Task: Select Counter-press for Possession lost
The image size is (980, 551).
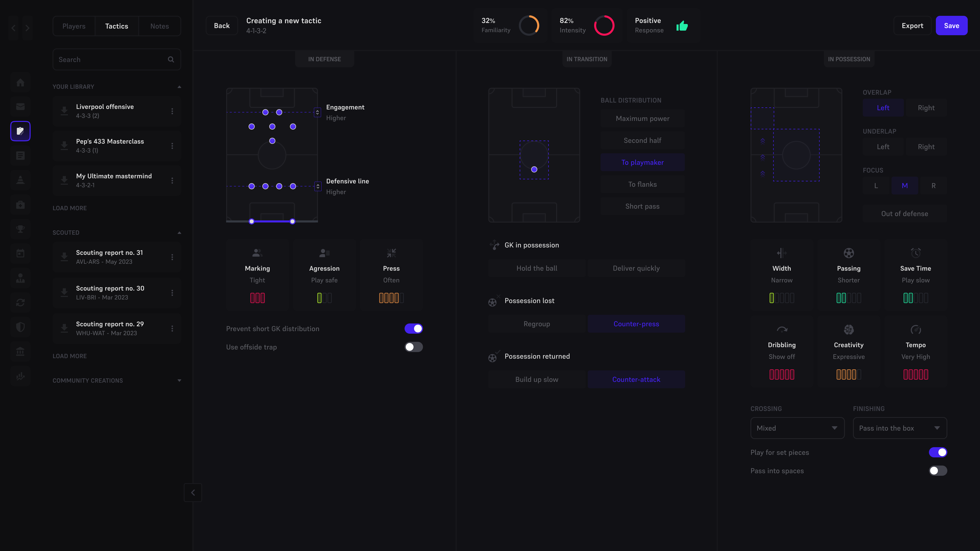Action: pyautogui.click(x=636, y=324)
